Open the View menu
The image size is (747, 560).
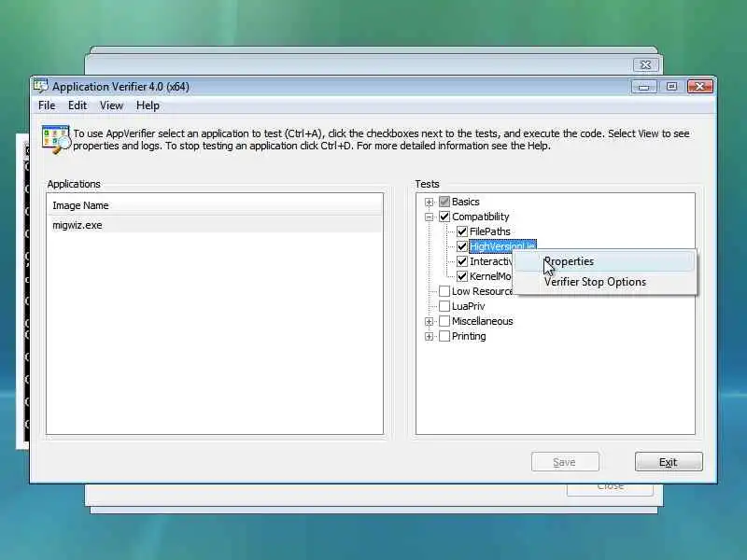tap(111, 105)
